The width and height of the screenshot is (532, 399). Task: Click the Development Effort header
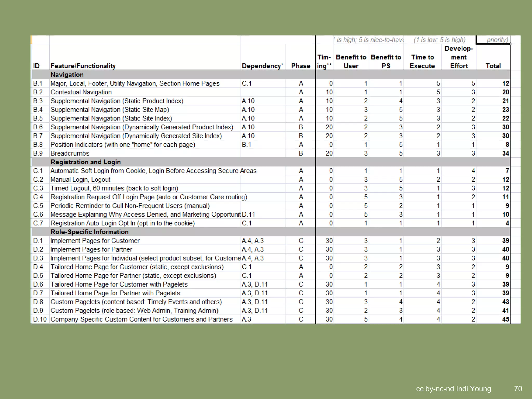point(459,57)
